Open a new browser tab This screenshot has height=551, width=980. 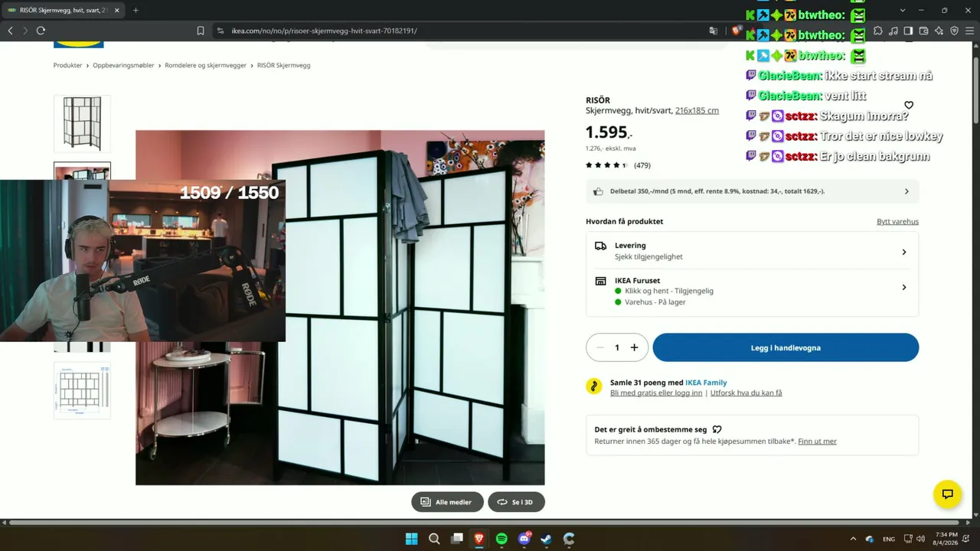[x=136, y=11]
